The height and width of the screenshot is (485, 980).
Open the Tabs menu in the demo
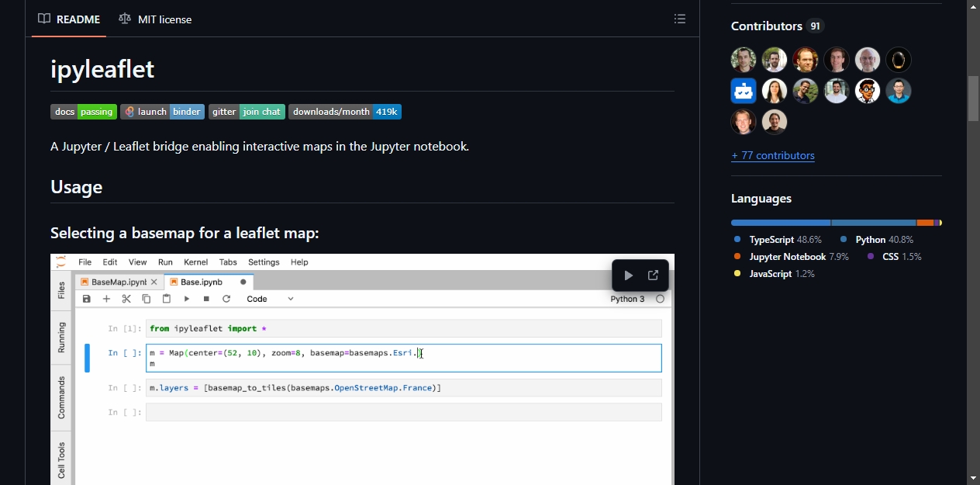pos(228,262)
